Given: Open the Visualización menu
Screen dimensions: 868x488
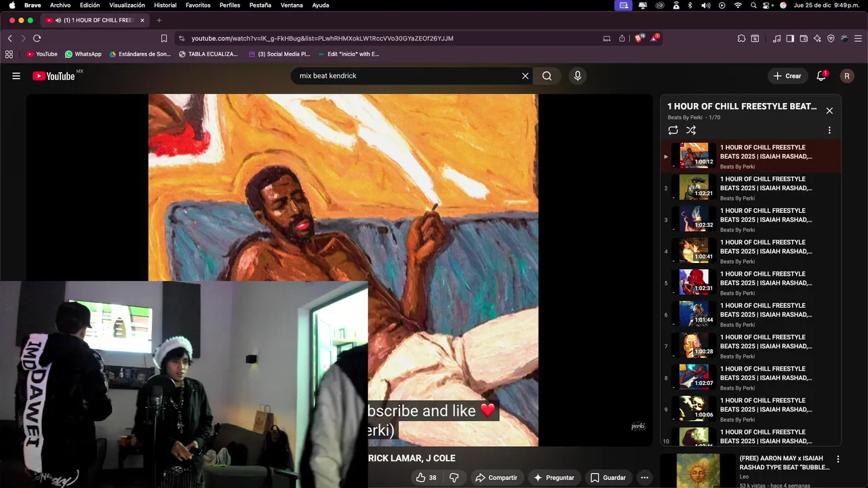Looking at the screenshot, I should (x=127, y=5).
